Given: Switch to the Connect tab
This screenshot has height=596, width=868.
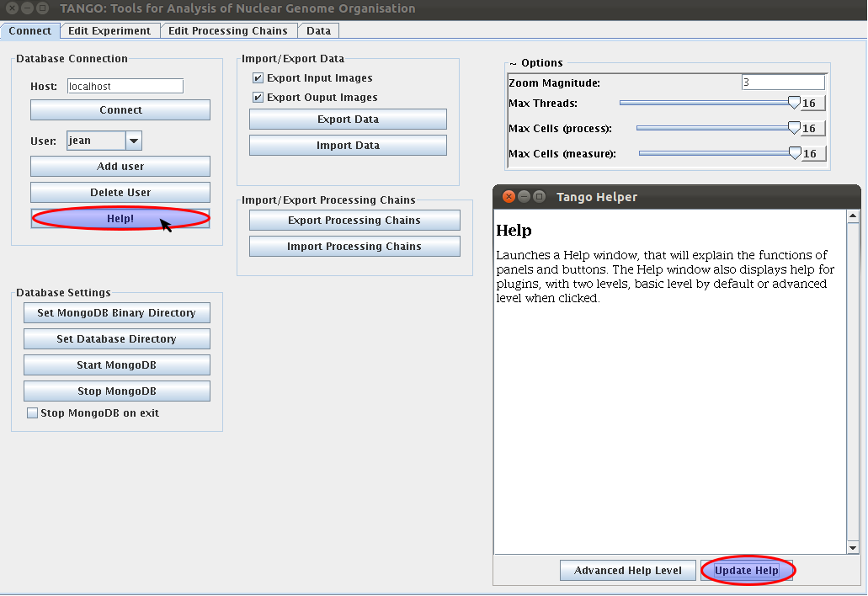Looking at the screenshot, I should (30, 31).
